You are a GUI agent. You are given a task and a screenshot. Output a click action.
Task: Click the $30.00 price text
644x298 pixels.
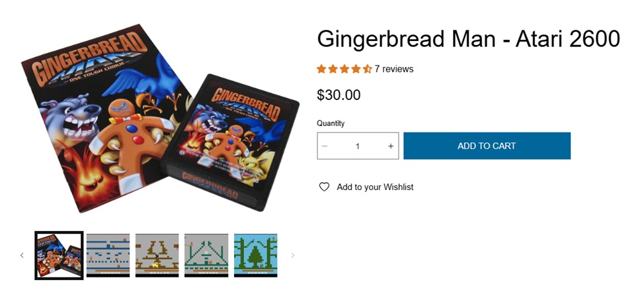(339, 95)
